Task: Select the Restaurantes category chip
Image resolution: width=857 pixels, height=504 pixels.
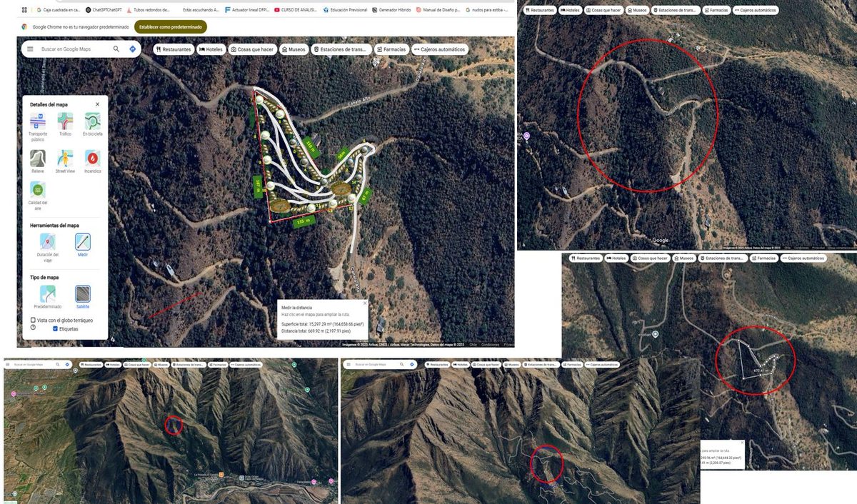Action: (174, 49)
